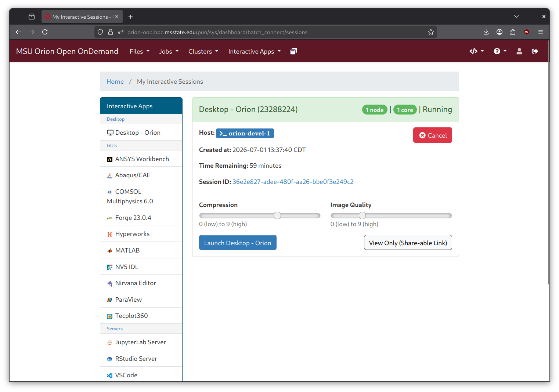Open shell to host orion-devel-1
Screen dimensions: 559x392
(245, 133)
